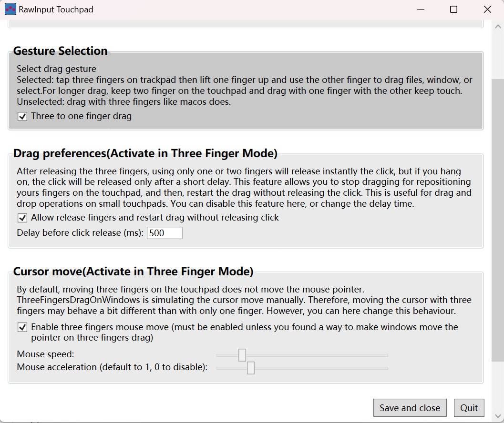Select the 500 ms delay value
The width and height of the screenshot is (504, 423).
pyautogui.click(x=157, y=232)
